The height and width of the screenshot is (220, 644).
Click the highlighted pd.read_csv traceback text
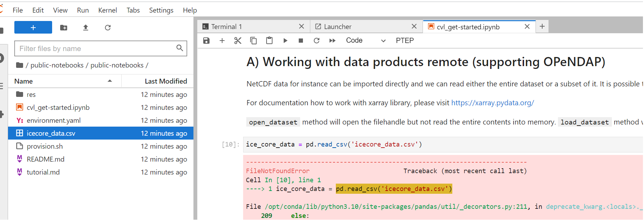coord(394,189)
